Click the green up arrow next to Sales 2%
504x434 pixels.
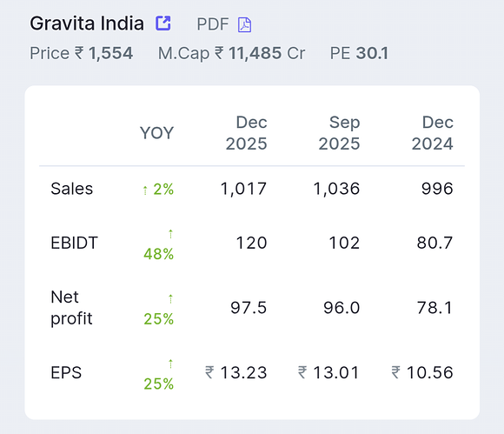(x=145, y=190)
